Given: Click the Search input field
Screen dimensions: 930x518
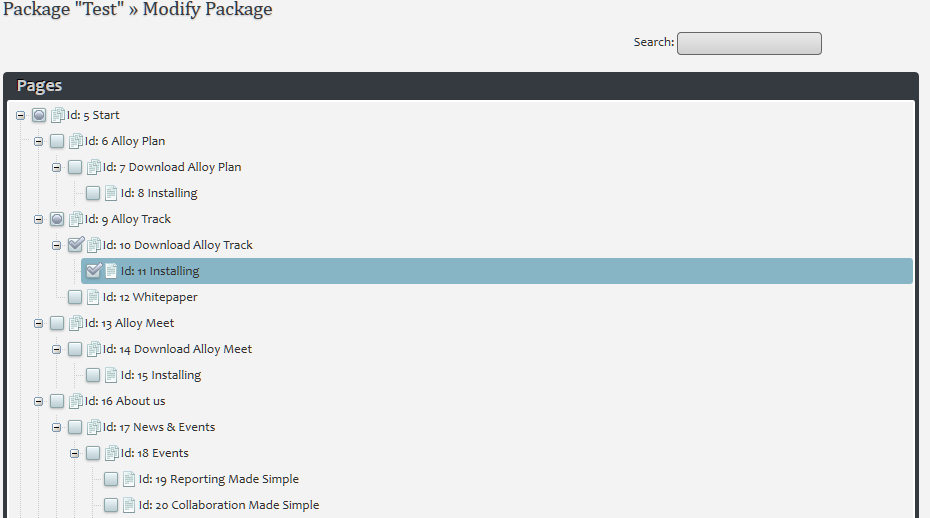Looking at the screenshot, I should click(x=749, y=43).
